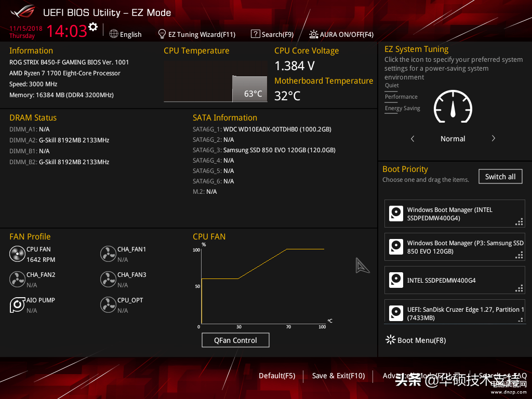Click Save & Exit(F10)
Image resolution: width=532 pixels, height=399 pixels.
(338, 376)
